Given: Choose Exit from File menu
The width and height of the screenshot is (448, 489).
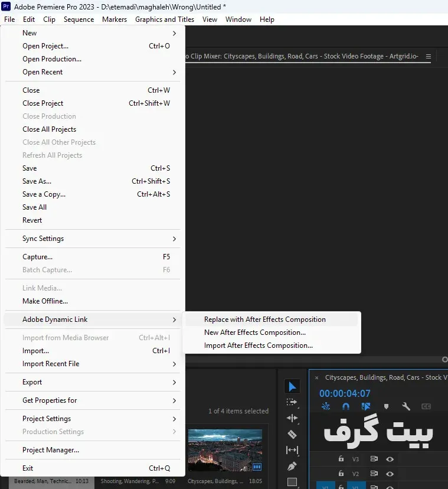Looking at the screenshot, I should (x=93, y=468).
